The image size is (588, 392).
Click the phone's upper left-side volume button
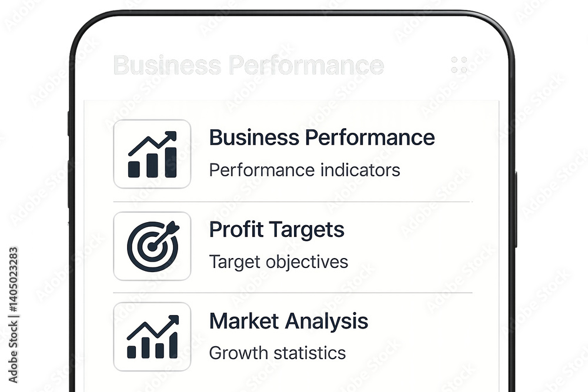pos(69,123)
